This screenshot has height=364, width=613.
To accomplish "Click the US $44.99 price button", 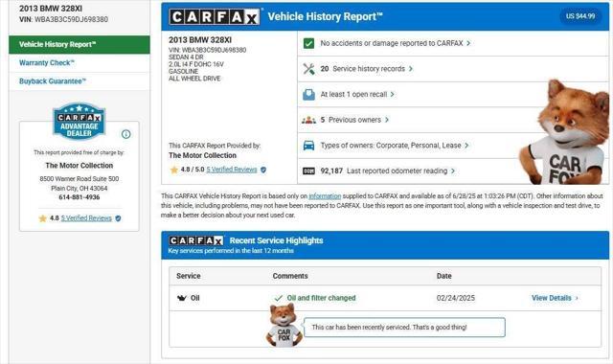I will click(580, 16).
